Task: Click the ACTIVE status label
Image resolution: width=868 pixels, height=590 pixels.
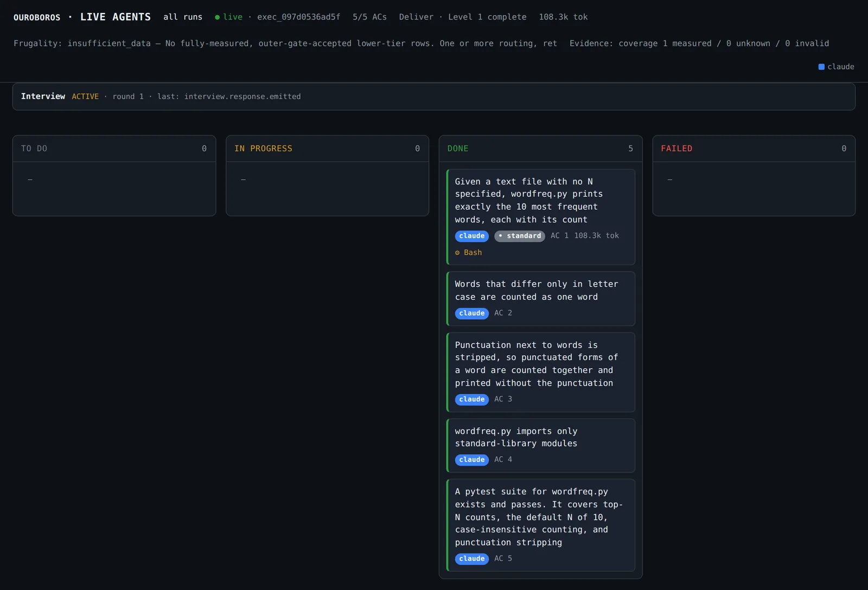Action: click(85, 97)
